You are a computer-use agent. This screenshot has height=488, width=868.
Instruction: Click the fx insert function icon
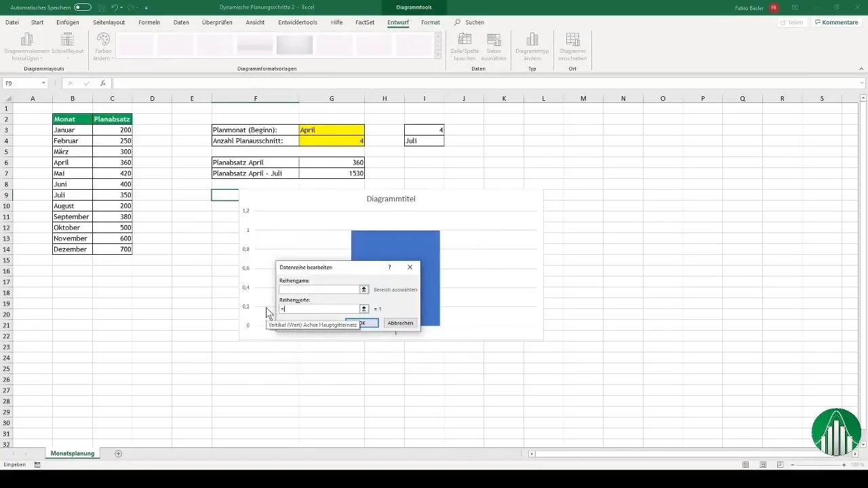click(x=103, y=83)
